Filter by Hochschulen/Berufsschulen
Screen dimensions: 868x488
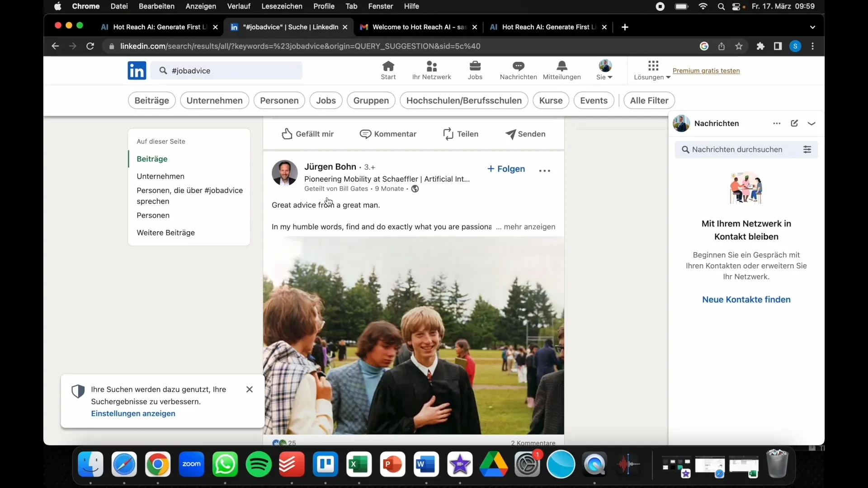[464, 100]
